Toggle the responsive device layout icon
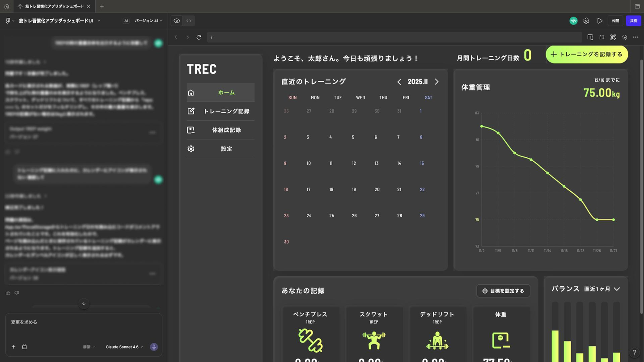The height and width of the screenshot is (362, 644). (590, 37)
